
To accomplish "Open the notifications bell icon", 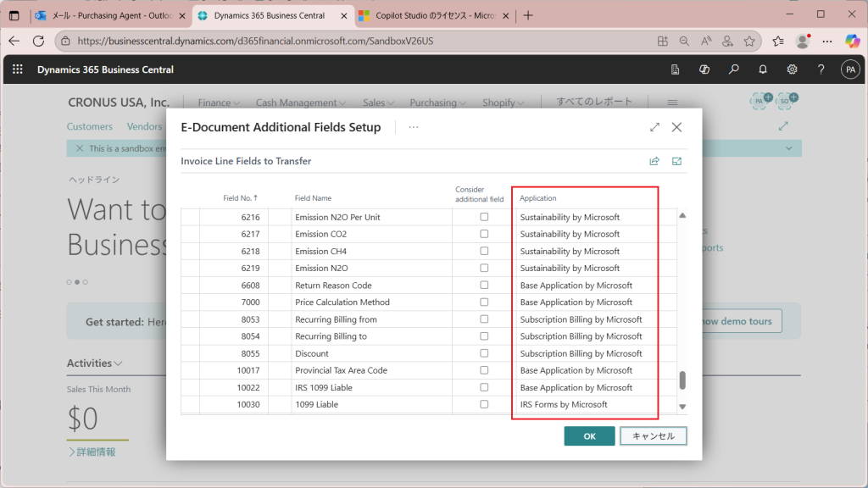I will click(763, 69).
